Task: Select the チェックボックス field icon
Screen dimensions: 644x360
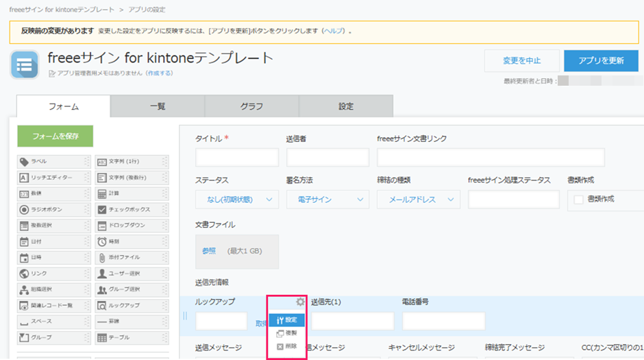Action: 102,210
